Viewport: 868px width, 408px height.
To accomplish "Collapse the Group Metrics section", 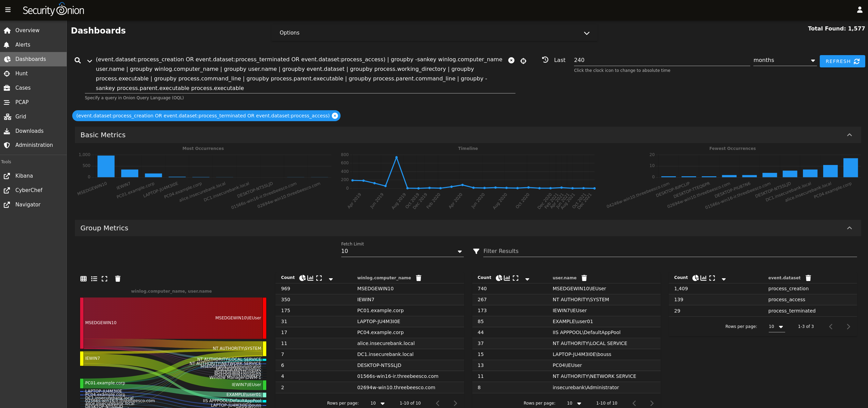I will tap(849, 228).
